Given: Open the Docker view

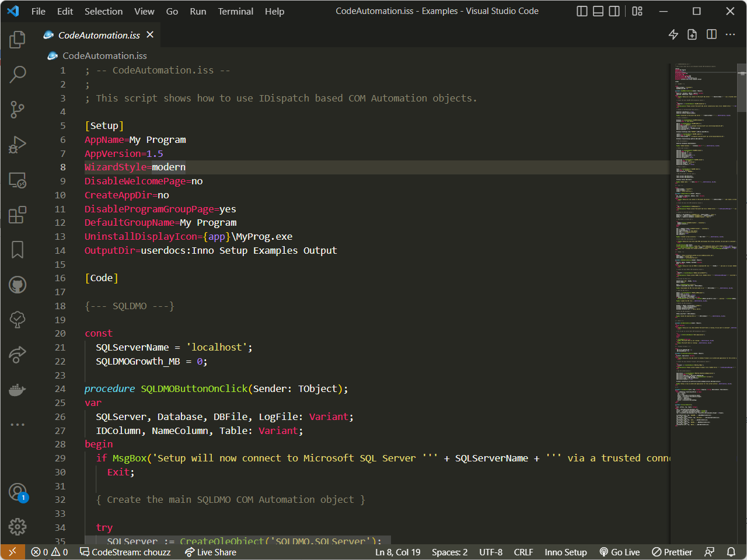Looking at the screenshot, I should [18, 389].
